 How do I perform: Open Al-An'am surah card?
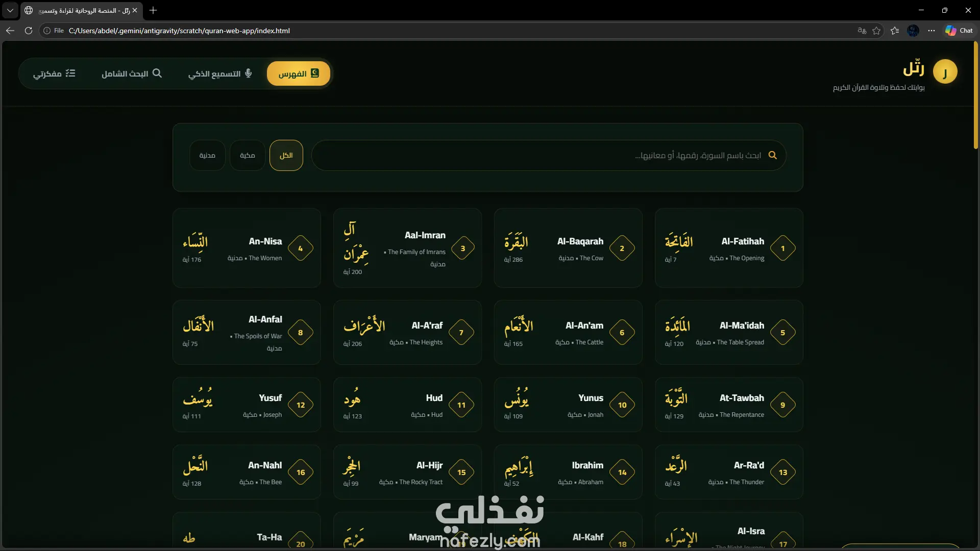[568, 332]
